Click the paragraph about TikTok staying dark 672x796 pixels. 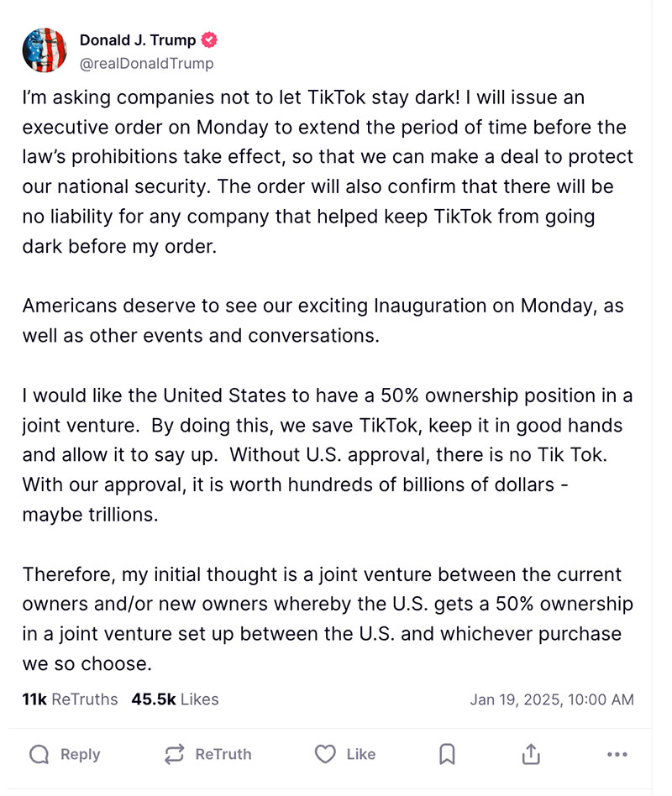tap(328, 171)
